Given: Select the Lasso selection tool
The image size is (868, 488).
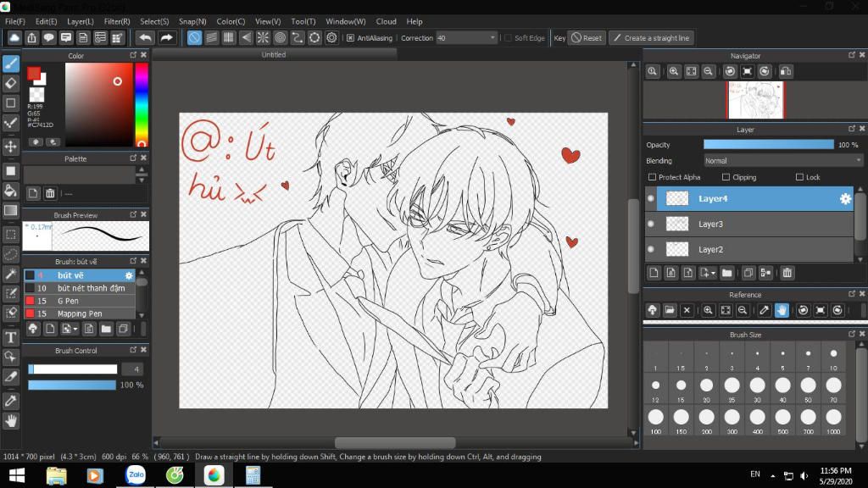Looking at the screenshot, I should click(10, 254).
